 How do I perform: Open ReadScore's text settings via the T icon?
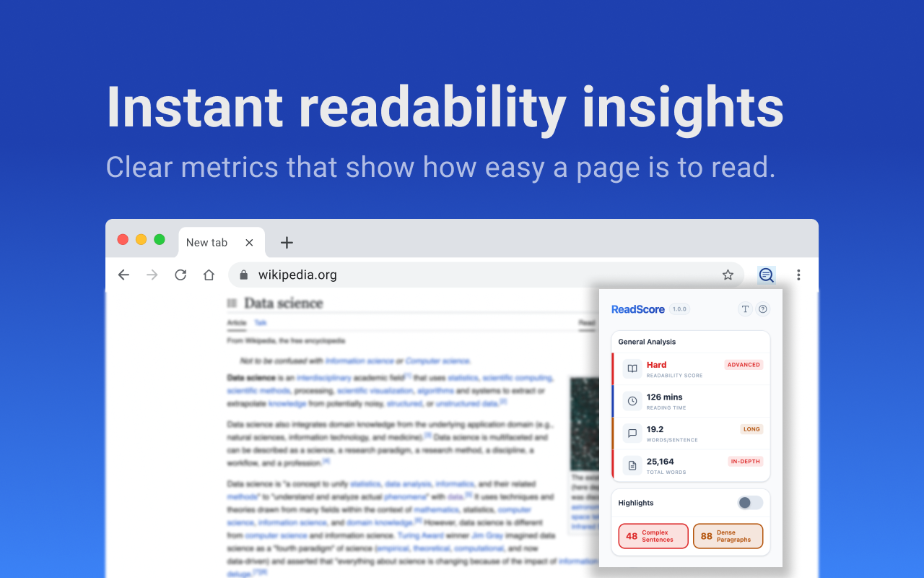(x=745, y=309)
